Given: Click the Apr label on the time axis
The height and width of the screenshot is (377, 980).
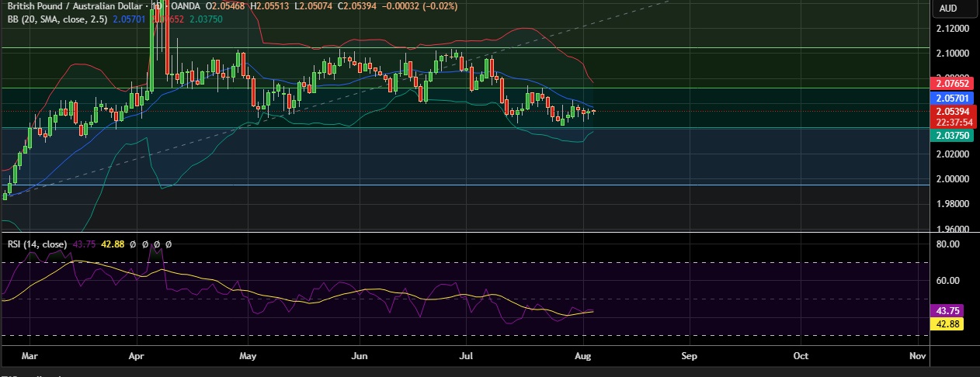Looking at the screenshot, I should (137, 356).
